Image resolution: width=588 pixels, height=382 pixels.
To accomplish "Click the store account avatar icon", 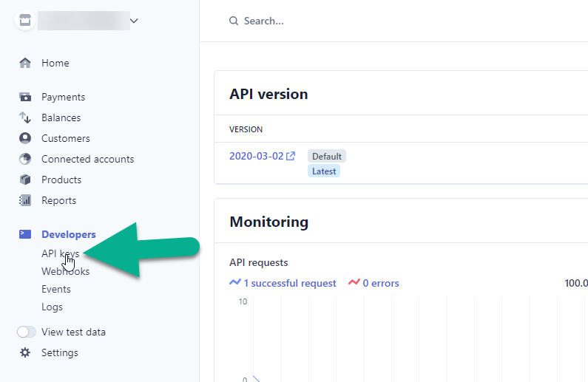I will 25,20.
